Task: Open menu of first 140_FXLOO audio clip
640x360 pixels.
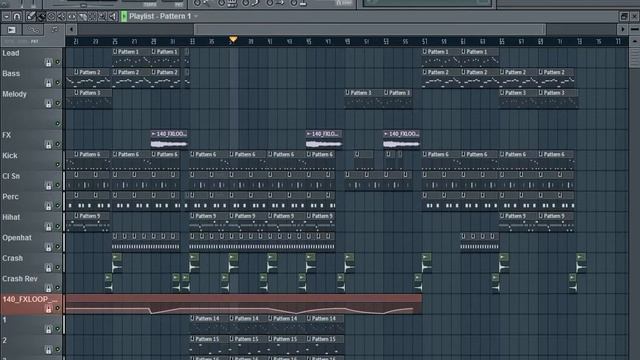Action: pos(153,134)
